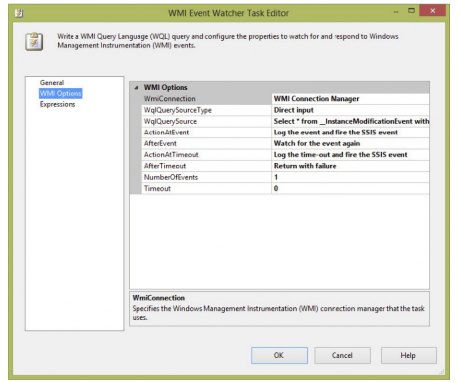The height and width of the screenshot is (383, 460).
Task: Open Help for this editor
Action: [x=409, y=355]
